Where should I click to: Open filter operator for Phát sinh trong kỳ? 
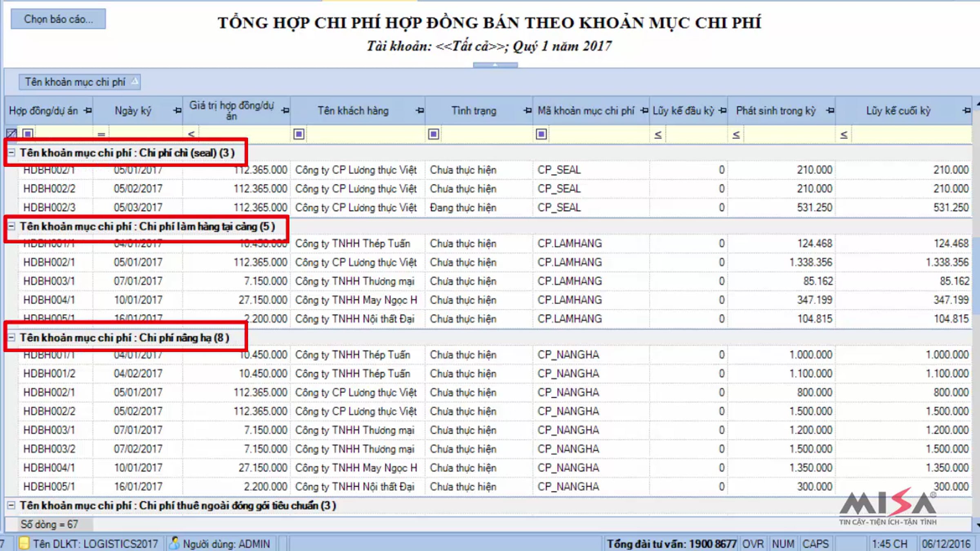[x=736, y=135]
